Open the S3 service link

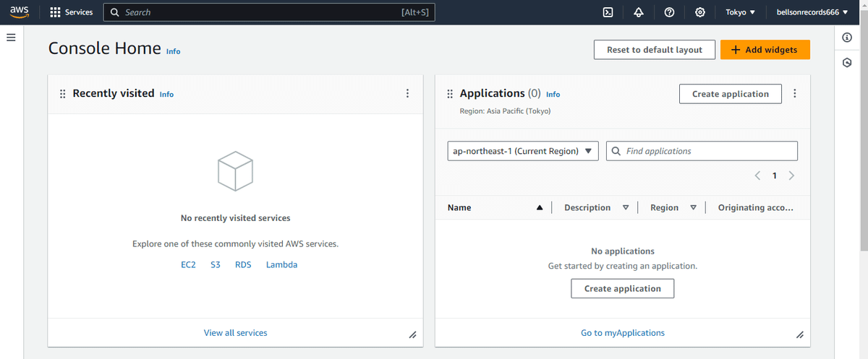point(216,264)
